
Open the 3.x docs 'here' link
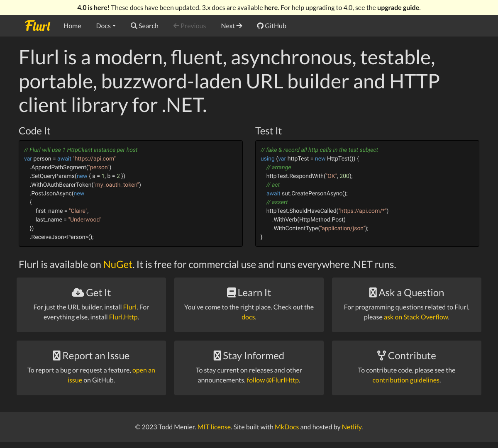pos(271,7)
